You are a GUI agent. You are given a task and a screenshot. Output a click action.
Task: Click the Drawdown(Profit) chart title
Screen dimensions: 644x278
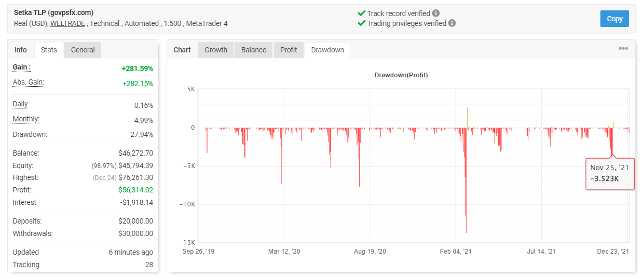tap(401, 75)
